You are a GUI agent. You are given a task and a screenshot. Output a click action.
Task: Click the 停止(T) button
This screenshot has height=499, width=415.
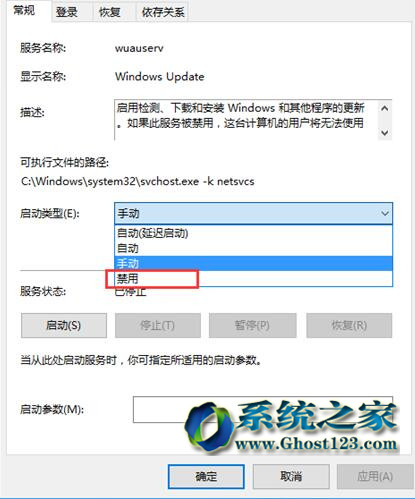click(x=158, y=325)
